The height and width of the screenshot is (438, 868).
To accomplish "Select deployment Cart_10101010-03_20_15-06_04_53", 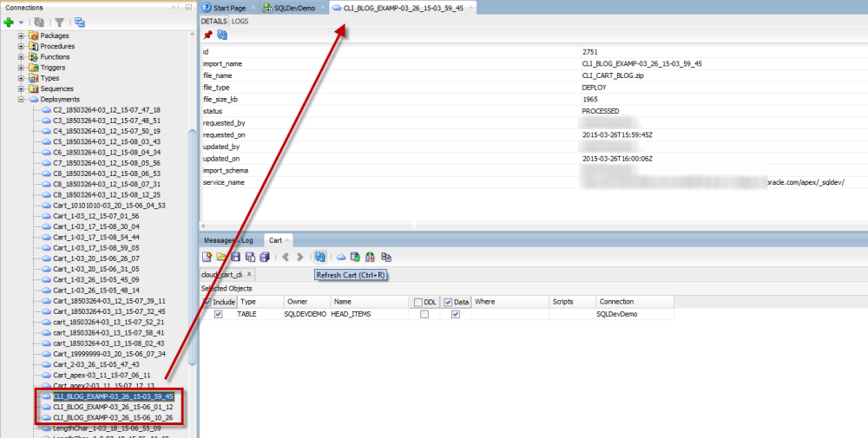I will 109,206.
